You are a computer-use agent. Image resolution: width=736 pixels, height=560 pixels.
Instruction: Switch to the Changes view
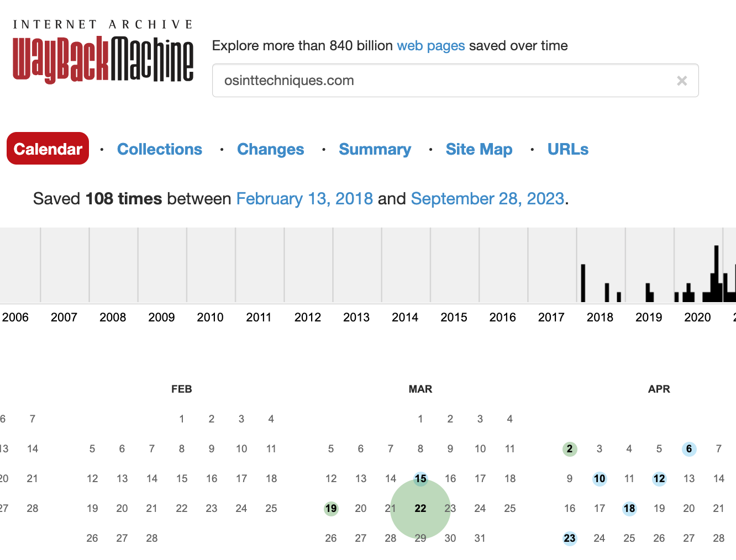(270, 149)
